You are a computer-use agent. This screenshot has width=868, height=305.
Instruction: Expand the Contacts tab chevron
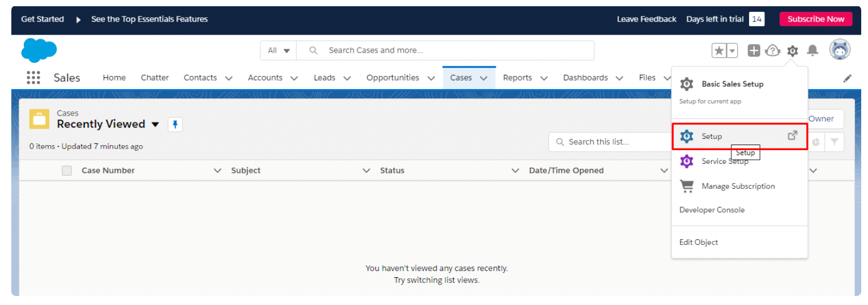[229, 78]
